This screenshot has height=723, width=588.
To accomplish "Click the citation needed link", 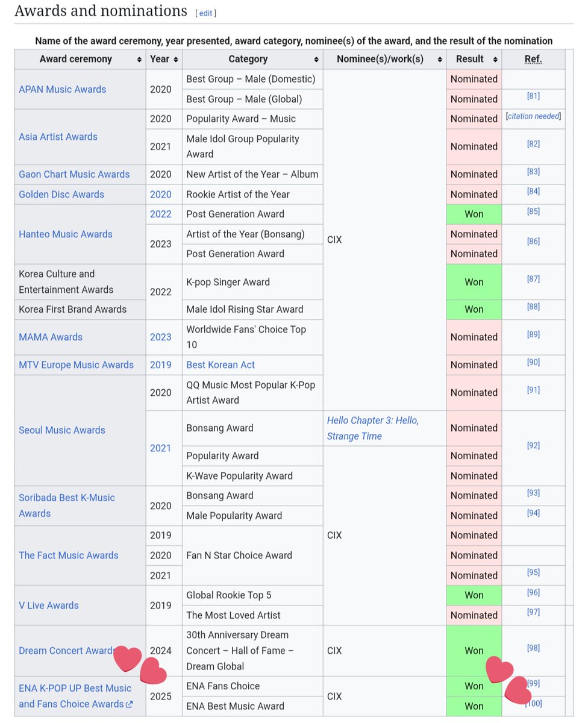I will (x=533, y=116).
